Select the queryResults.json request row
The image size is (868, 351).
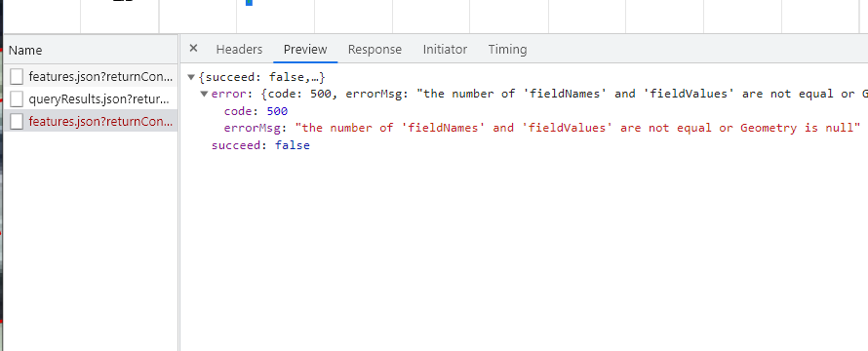click(91, 99)
